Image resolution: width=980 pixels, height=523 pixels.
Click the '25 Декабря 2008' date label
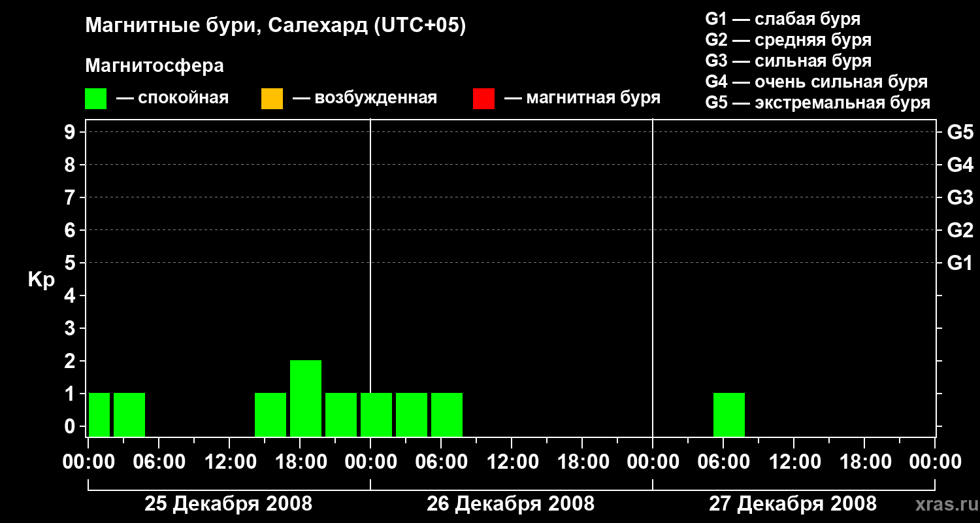point(229,504)
